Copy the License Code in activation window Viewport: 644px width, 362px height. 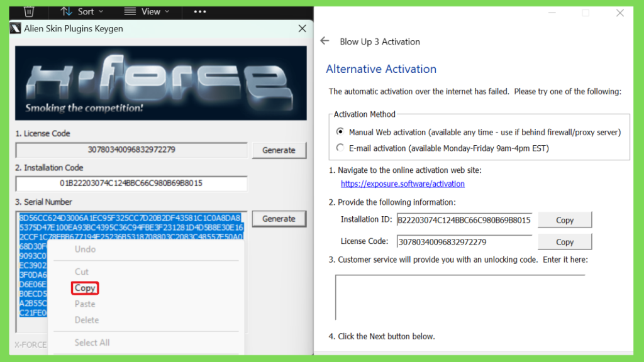coord(565,242)
